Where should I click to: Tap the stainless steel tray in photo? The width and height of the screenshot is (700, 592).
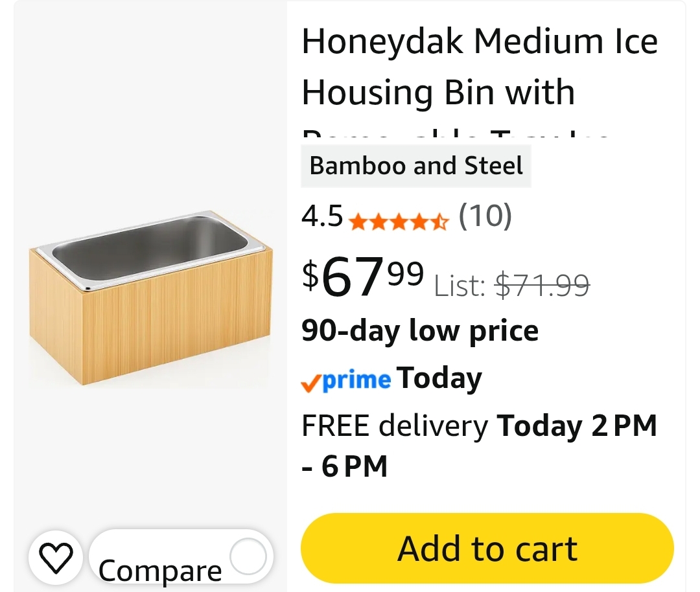(150, 249)
